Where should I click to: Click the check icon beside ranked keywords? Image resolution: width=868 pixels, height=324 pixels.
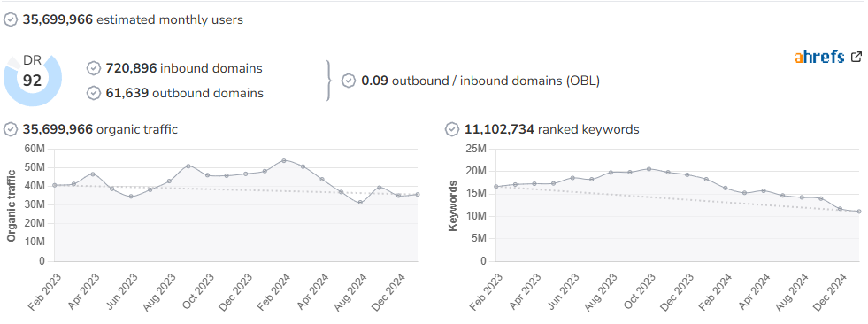(452, 129)
